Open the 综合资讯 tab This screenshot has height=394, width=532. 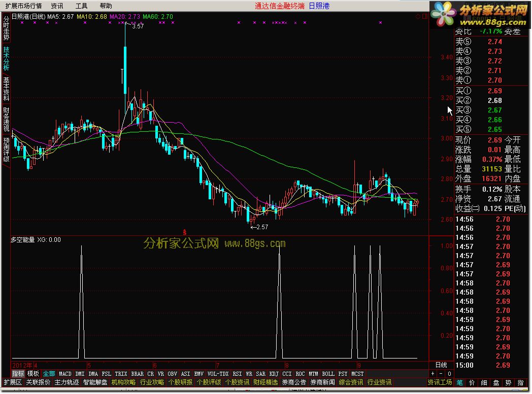pyautogui.click(x=351, y=382)
